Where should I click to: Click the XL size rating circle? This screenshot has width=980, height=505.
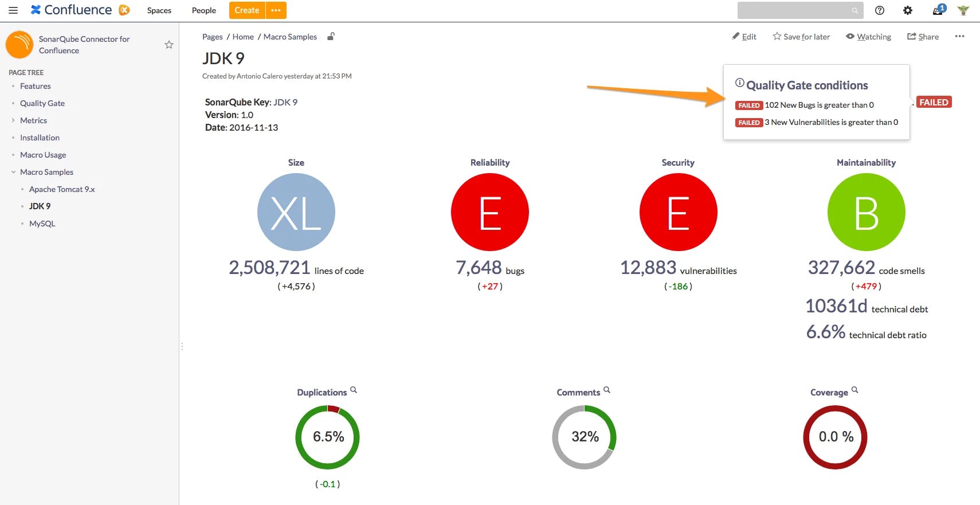[296, 212]
